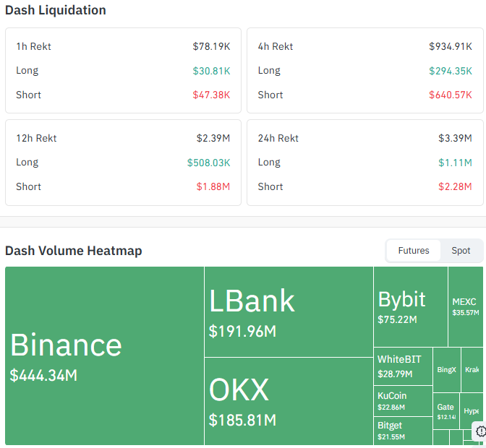This screenshot has height=448, width=486.
Task: Select the Gate heatmap tile
Action: pos(446,411)
